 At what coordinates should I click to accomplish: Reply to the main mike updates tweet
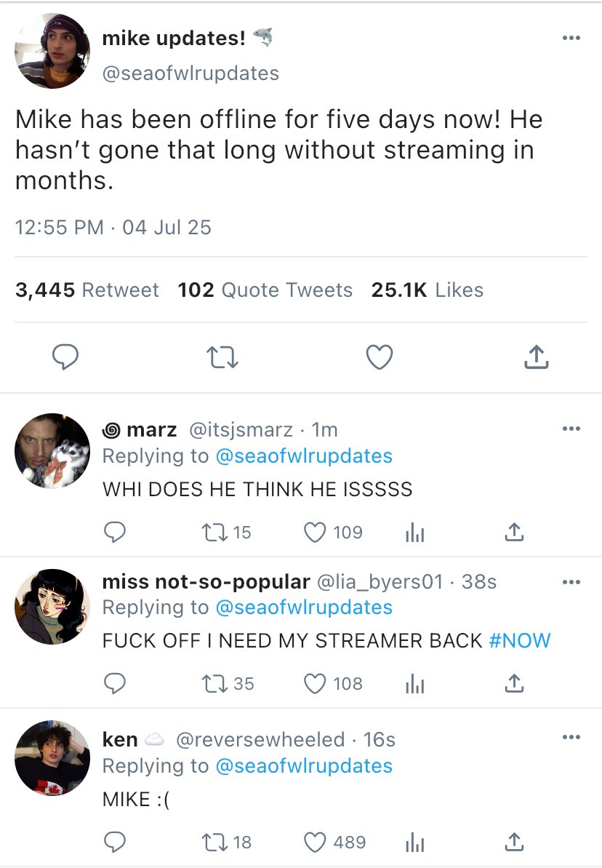pyautogui.click(x=65, y=357)
